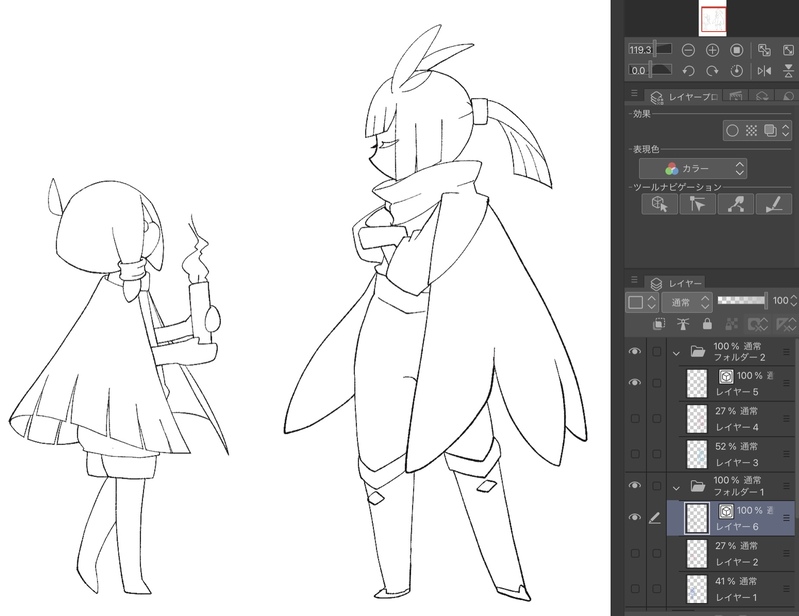Viewport: 799px width, 616px height.
Task: Collapse フォルダー 1 with its chevron
Action: pos(676,488)
